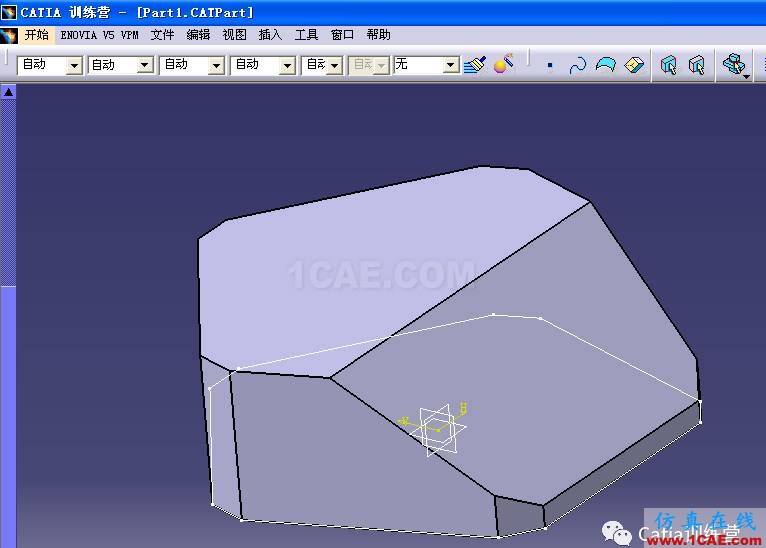
Task: Click the stacked solids icon with flyout arrow
Action: click(734, 65)
